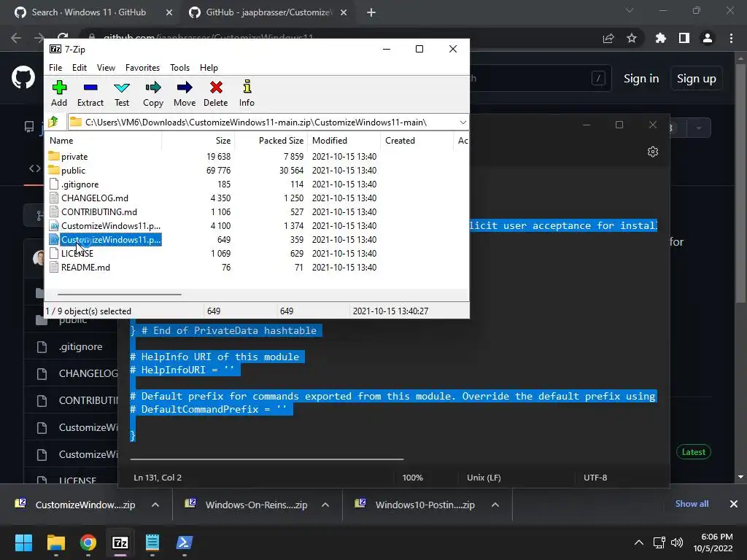Toggle the Chrome side panel icon

point(684,38)
